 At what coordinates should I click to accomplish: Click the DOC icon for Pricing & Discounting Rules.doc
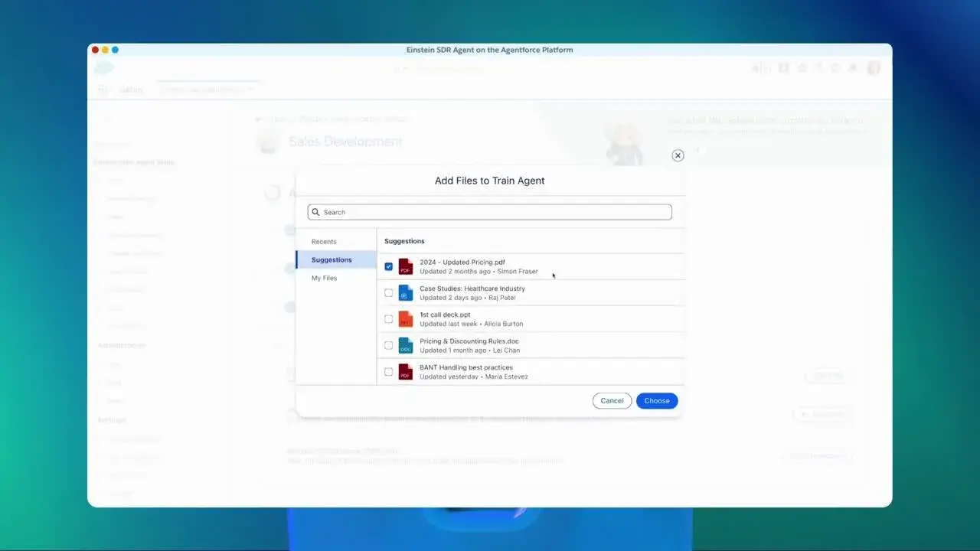click(x=405, y=344)
